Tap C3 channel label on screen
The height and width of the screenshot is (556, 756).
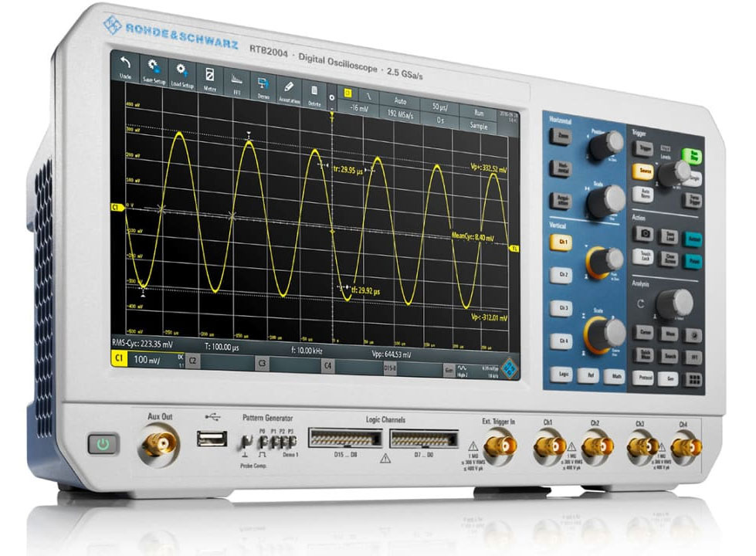click(x=262, y=364)
